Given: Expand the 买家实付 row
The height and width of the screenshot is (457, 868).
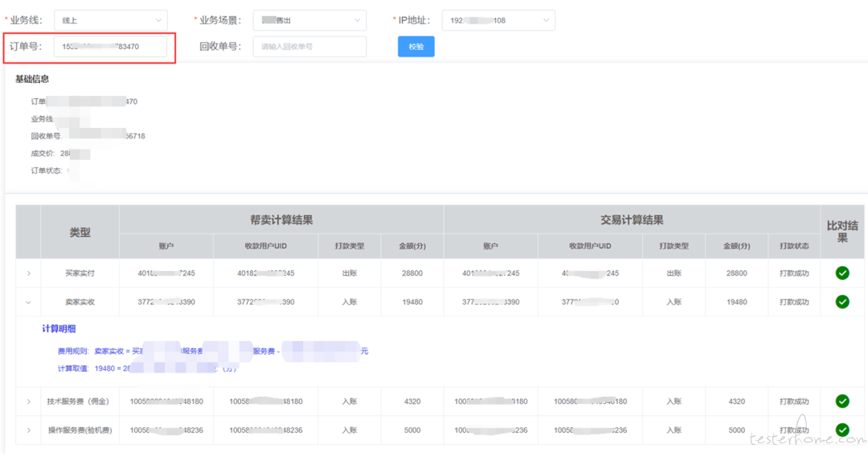Looking at the screenshot, I should [29, 273].
